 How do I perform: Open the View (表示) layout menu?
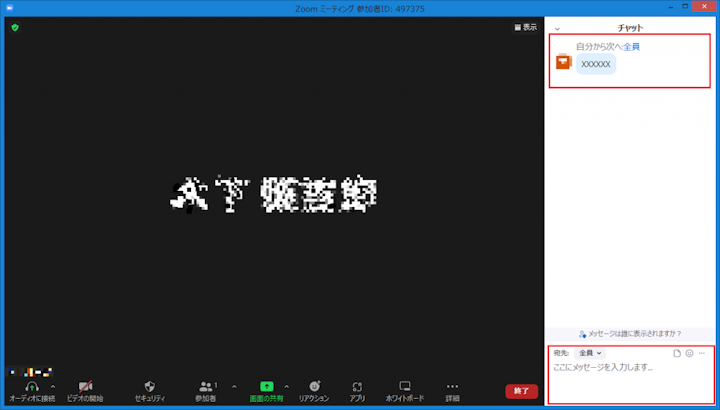(x=525, y=27)
